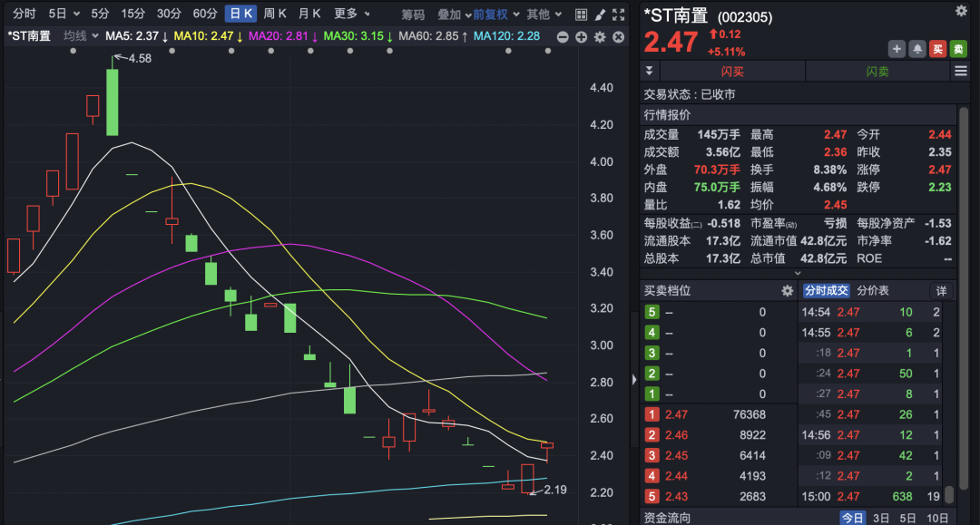Screen dimensions: 980x525
Task: Switch 资金流向 to 5日 view
Action: point(908,518)
